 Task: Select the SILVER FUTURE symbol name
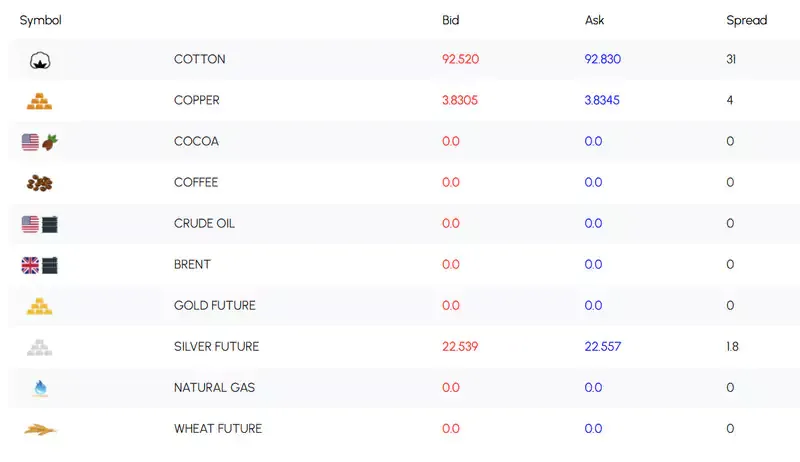(x=216, y=347)
